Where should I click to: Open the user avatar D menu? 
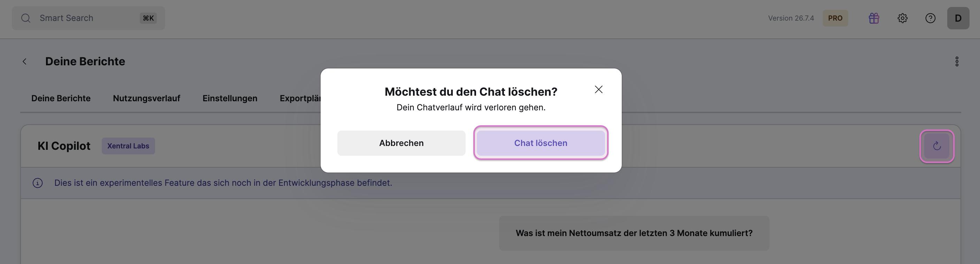958,18
